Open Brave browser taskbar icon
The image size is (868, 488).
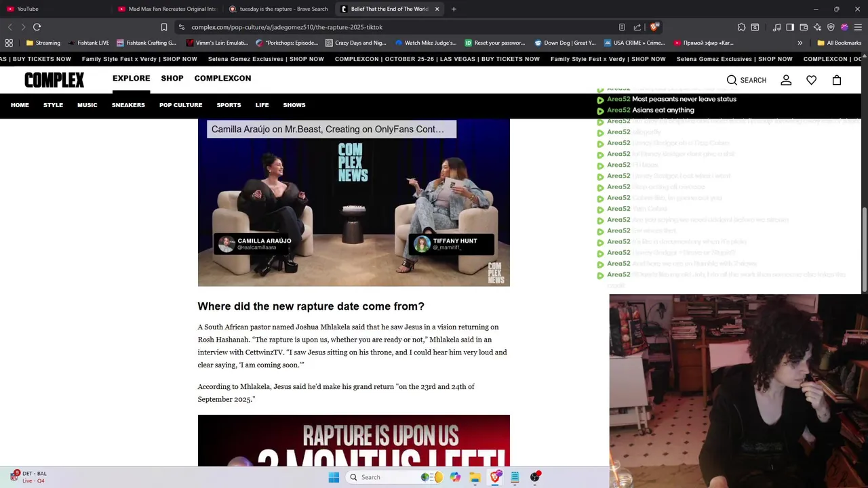click(x=495, y=477)
